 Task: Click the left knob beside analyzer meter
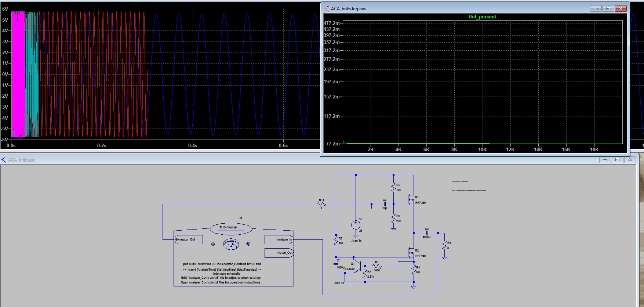click(213, 244)
